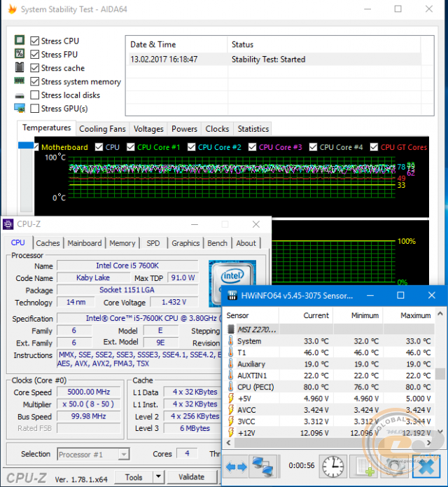Viewport: 448px width, 487px height.
Task: Click HWiNFO horizontal scrollbar left arrow
Action: pos(229,443)
